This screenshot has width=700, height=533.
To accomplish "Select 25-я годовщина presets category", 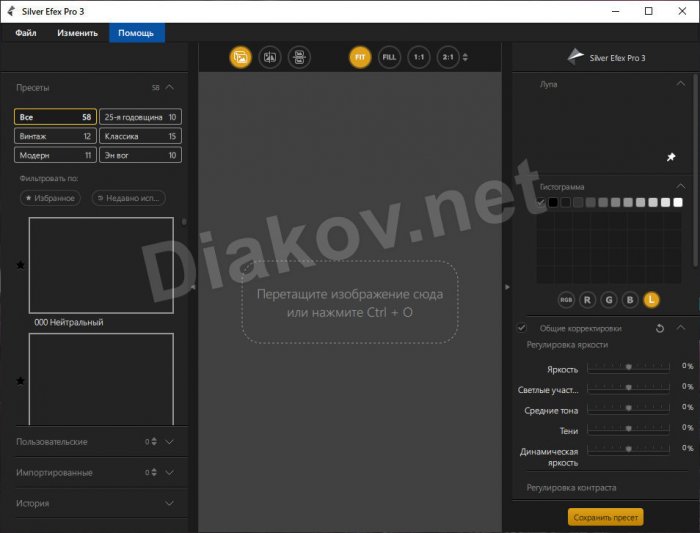I will click(140, 117).
